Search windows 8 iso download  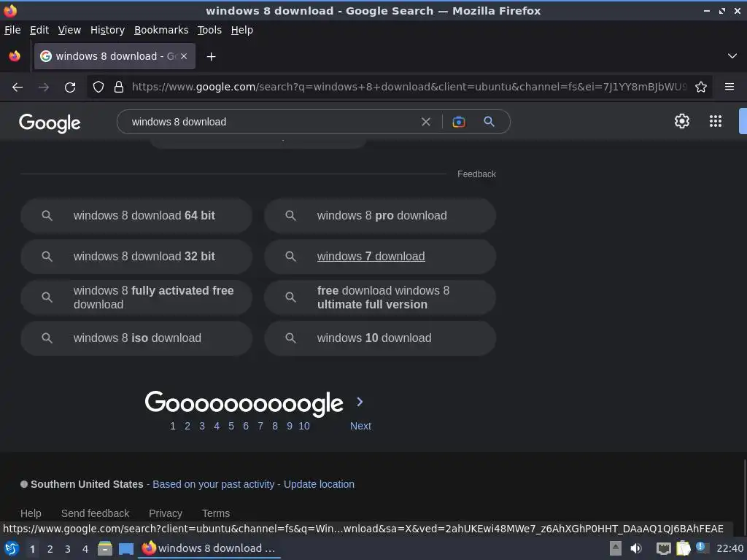(x=136, y=338)
